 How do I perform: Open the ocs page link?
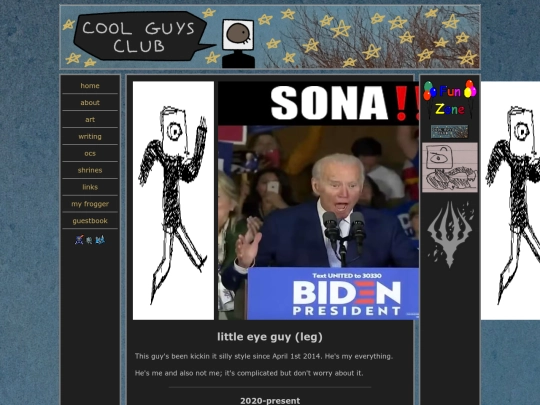(90, 153)
